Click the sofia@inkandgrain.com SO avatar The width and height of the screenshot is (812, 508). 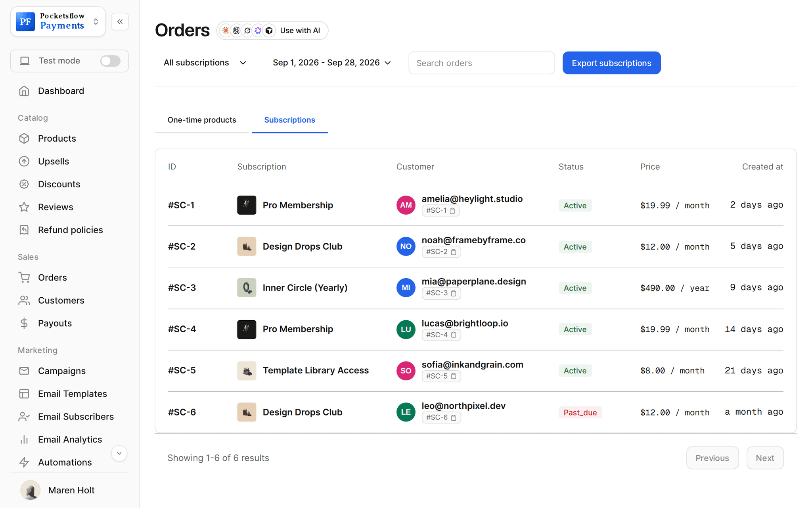(406, 371)
